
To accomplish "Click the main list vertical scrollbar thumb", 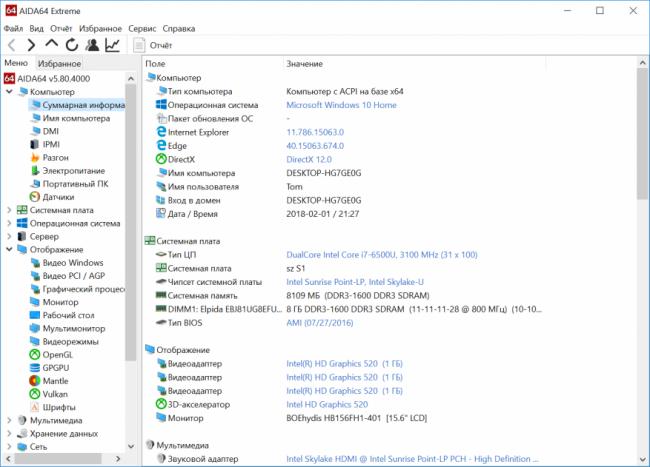I will click(643, 134).
